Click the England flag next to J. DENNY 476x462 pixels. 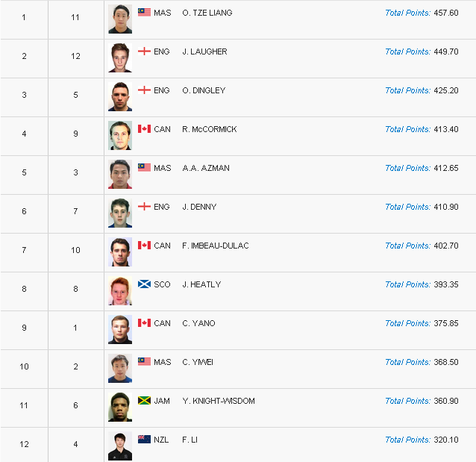pos(144,207)
